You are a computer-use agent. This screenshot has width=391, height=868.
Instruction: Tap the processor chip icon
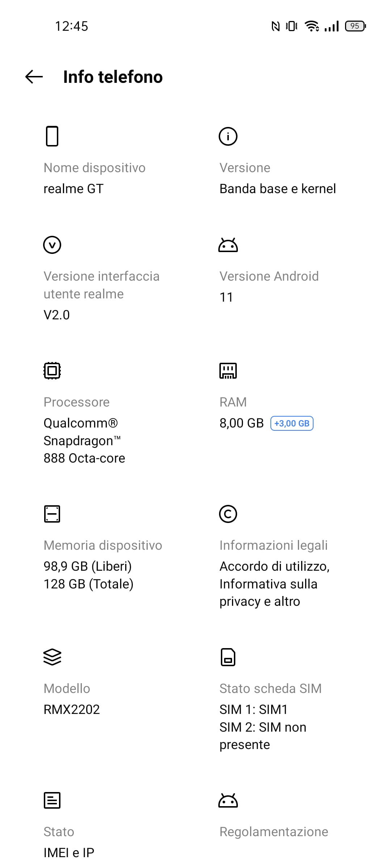click(52, 371)
